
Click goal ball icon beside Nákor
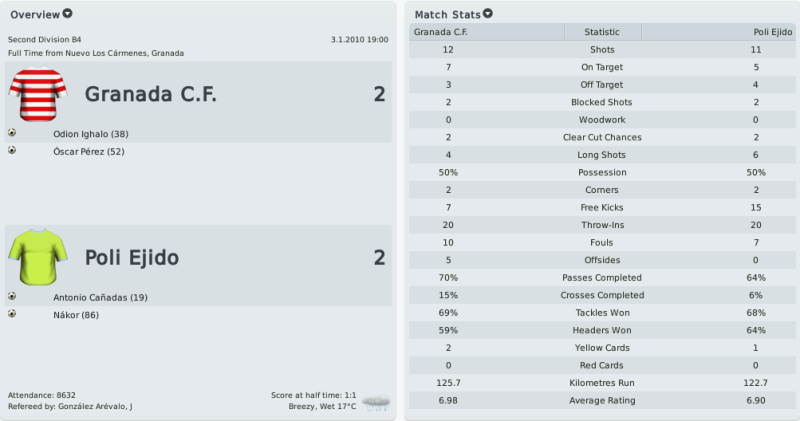[12, 313]
